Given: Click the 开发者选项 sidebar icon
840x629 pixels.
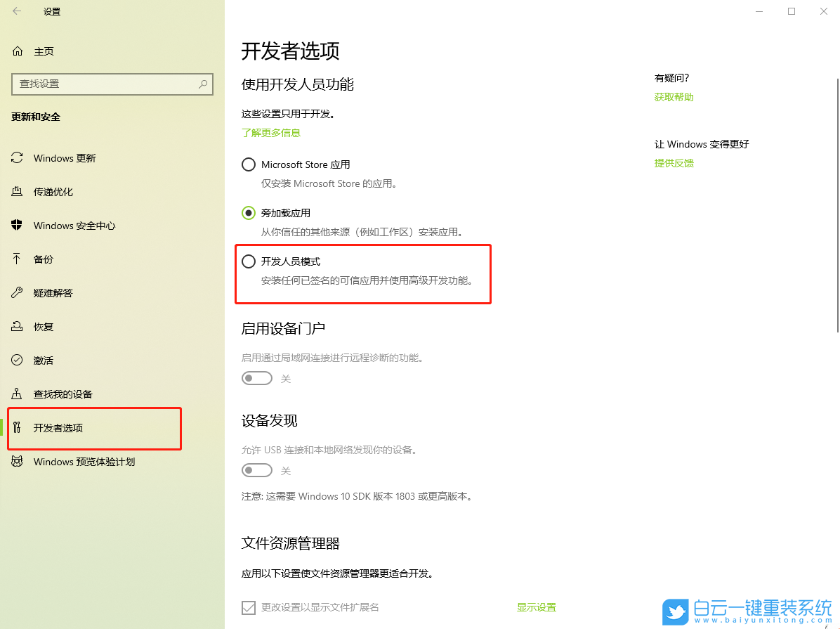Looking at the screenshot, I should coord(17,427).
